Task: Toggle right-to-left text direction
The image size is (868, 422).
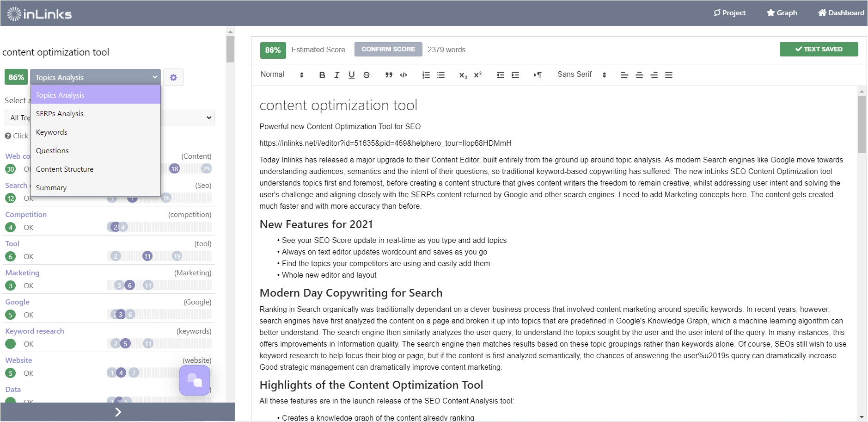Action: [x=538, y=75]
